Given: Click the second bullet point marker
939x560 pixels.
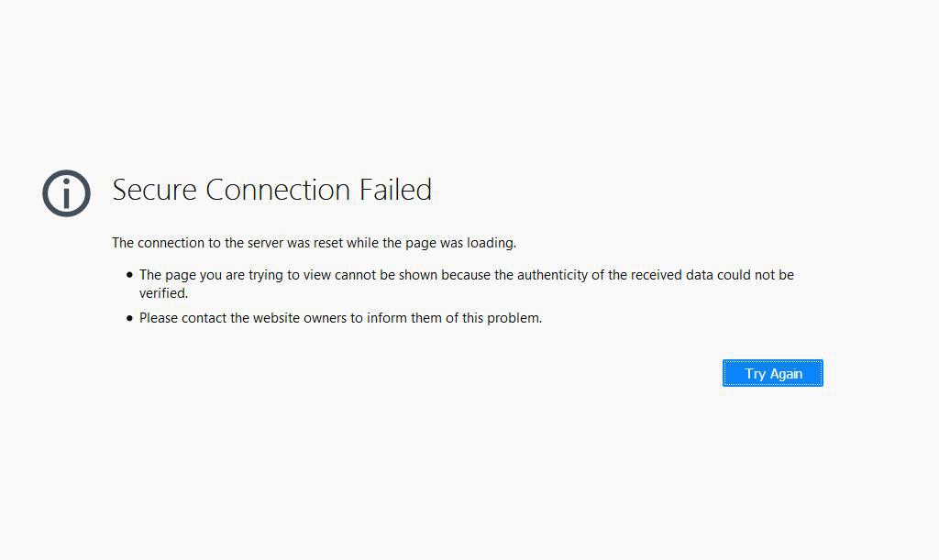Looking at the screenshot, I should pos(128,318).
